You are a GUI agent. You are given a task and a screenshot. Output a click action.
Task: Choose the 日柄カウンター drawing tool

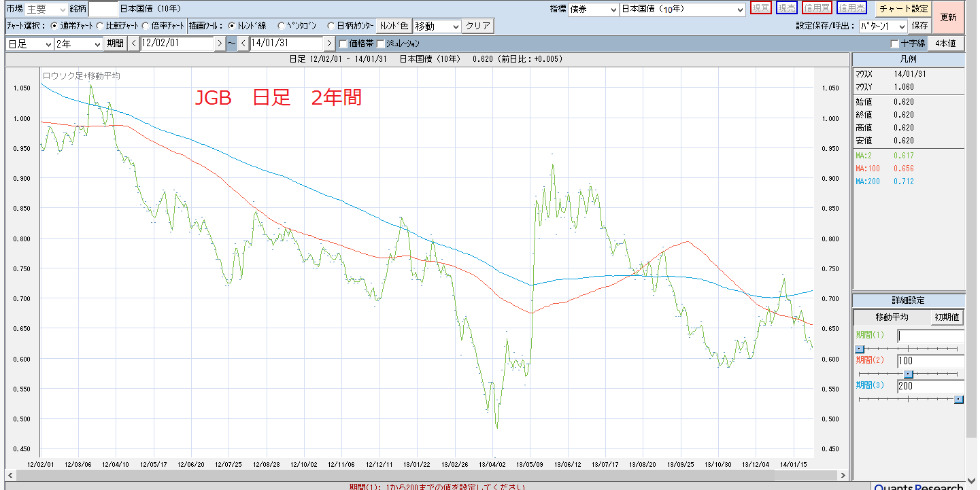pos(331,26)
